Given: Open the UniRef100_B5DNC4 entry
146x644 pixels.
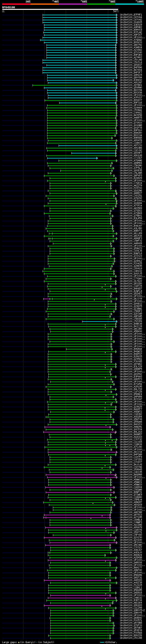Looking at the screenshot, I should 131,394.
